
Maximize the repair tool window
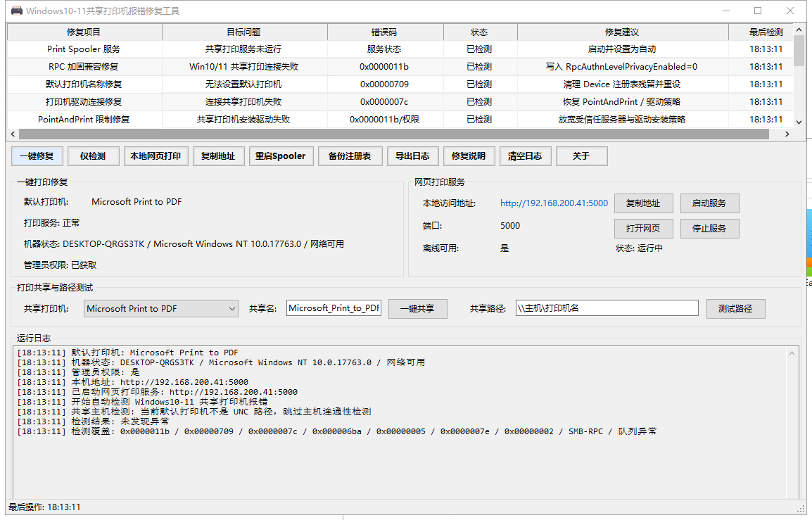click(x=758, y=11)
